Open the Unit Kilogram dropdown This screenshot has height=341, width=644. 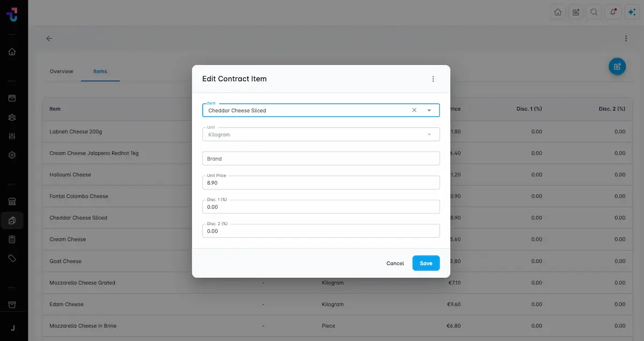(x=321, y=134)
